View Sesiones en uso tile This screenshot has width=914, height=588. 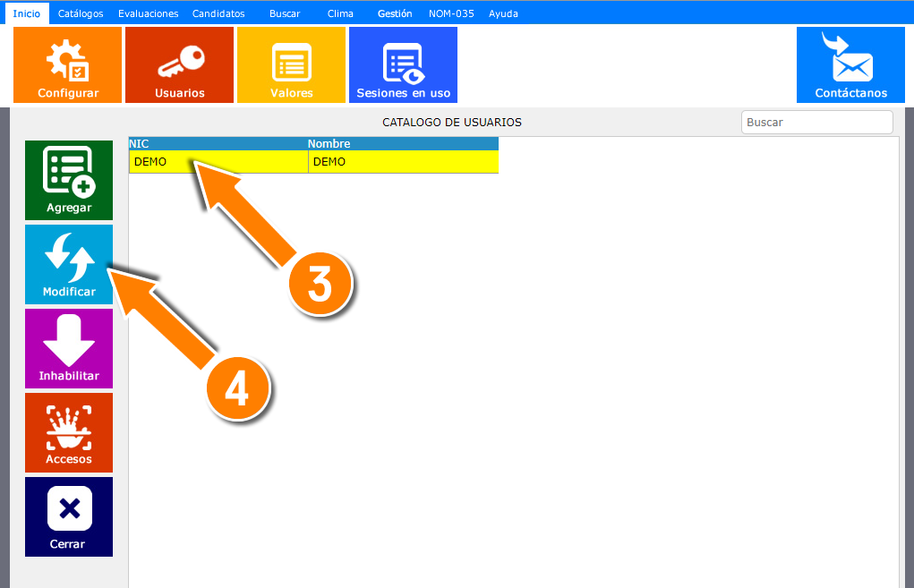403,65
